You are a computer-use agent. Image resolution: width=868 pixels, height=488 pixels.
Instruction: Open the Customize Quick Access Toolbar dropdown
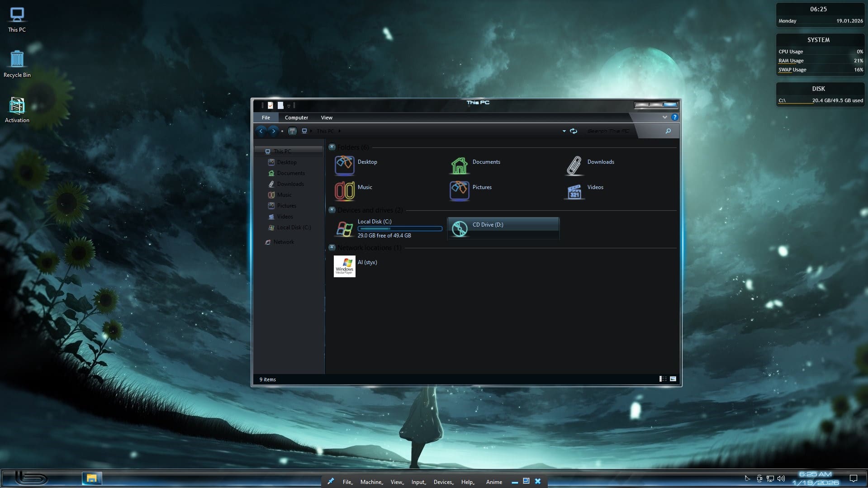289,106
